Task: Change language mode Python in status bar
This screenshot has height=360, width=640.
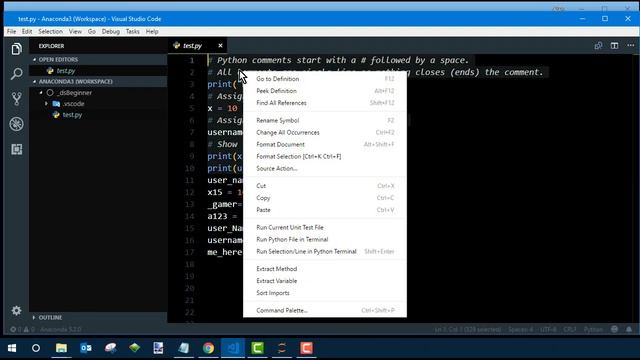Action: [x=593, y=329]
